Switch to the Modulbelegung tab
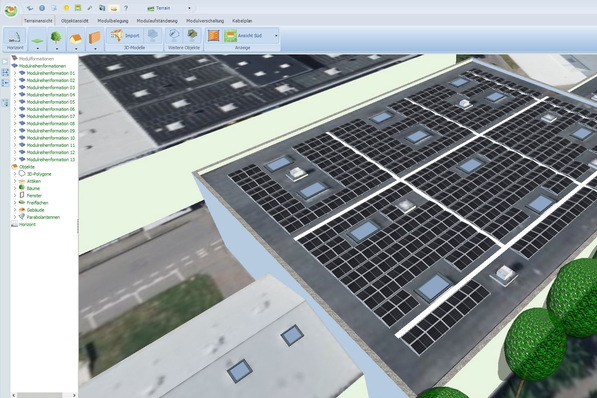Screen dimensions: 597x398 click(x=113, y=21)
